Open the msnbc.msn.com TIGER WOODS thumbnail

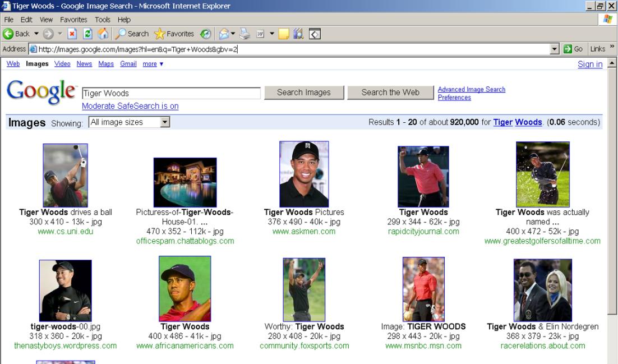click(423, 289)
